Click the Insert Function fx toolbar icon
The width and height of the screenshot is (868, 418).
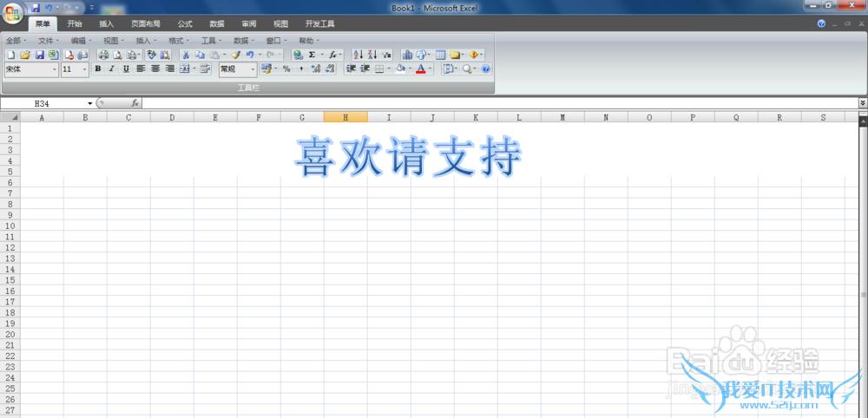tap(332, 55)
